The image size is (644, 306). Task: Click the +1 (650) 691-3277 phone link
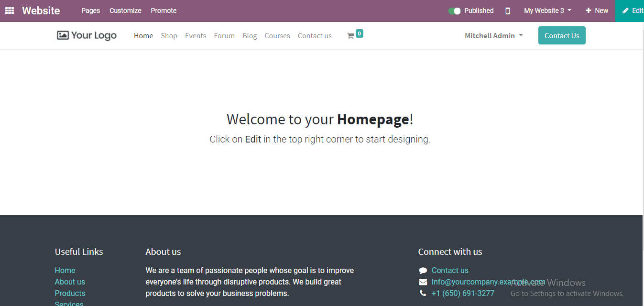click(463, 294)
